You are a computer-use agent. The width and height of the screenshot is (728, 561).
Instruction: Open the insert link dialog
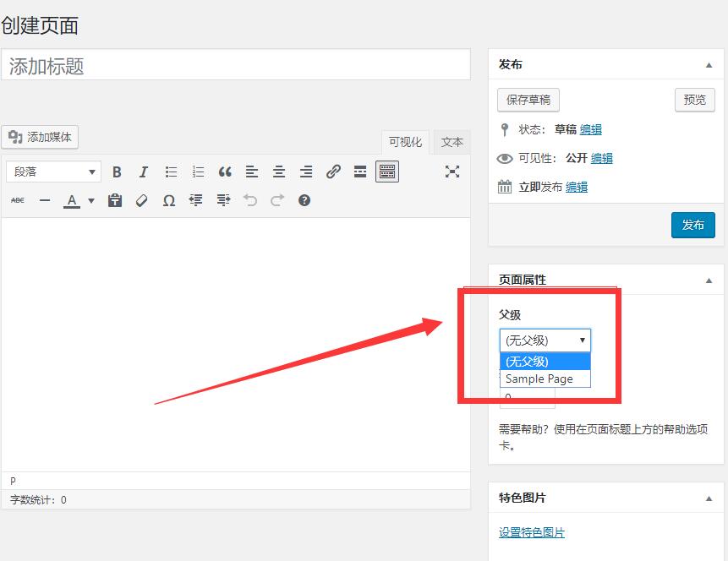pyautogui.click(x=333, y=172)
